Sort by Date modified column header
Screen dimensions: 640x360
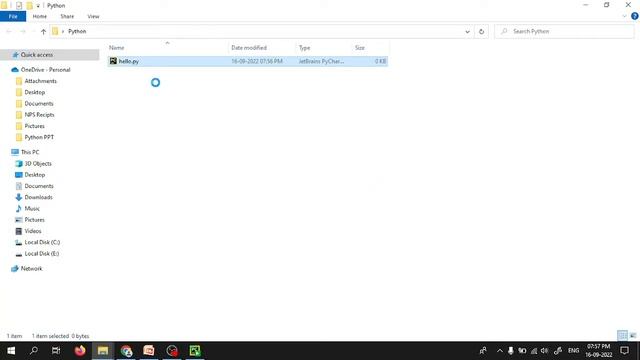tap(249, 48)
